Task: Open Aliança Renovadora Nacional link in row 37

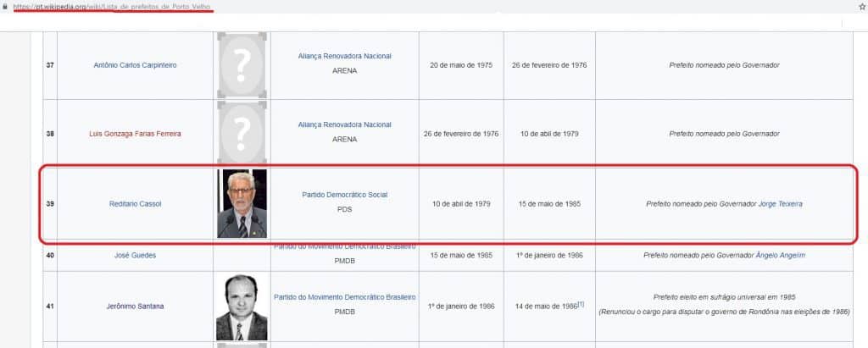Action: tap(344, 57)
